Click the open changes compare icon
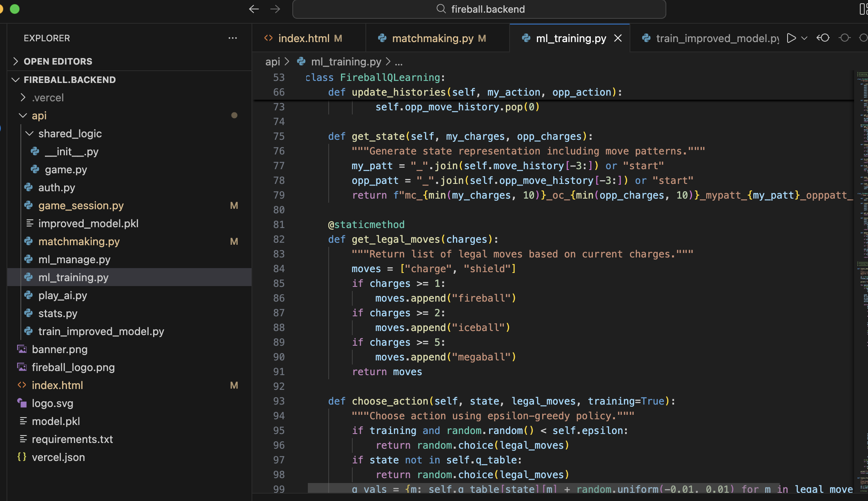 (x=823, y=38)
